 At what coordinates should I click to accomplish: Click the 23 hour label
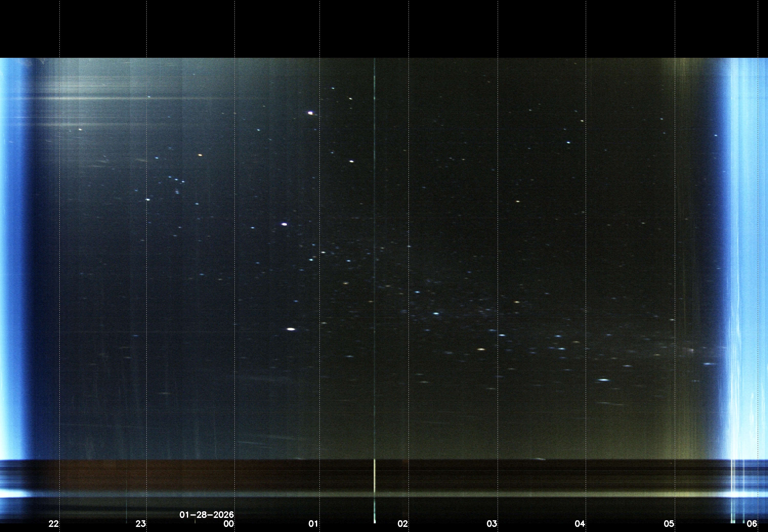pos(141,524)
